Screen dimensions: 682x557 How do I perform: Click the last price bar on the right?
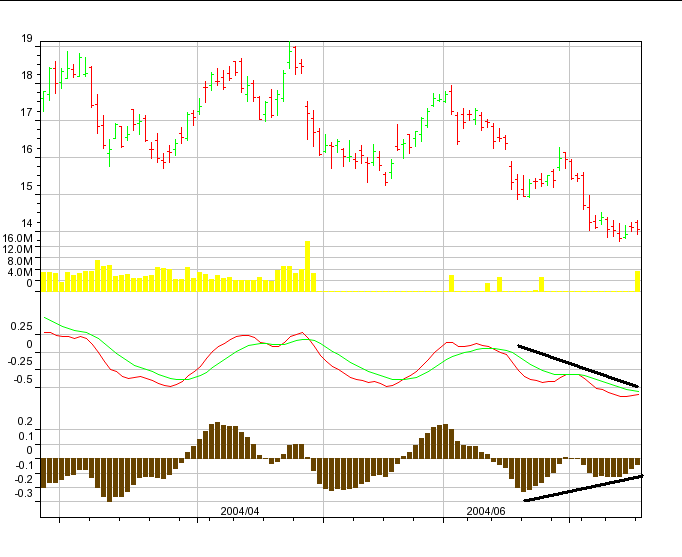[637, 228]
